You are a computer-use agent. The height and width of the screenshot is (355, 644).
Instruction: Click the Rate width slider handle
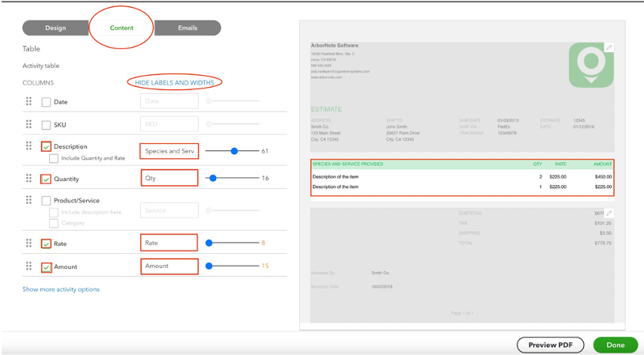pos(209,243)
